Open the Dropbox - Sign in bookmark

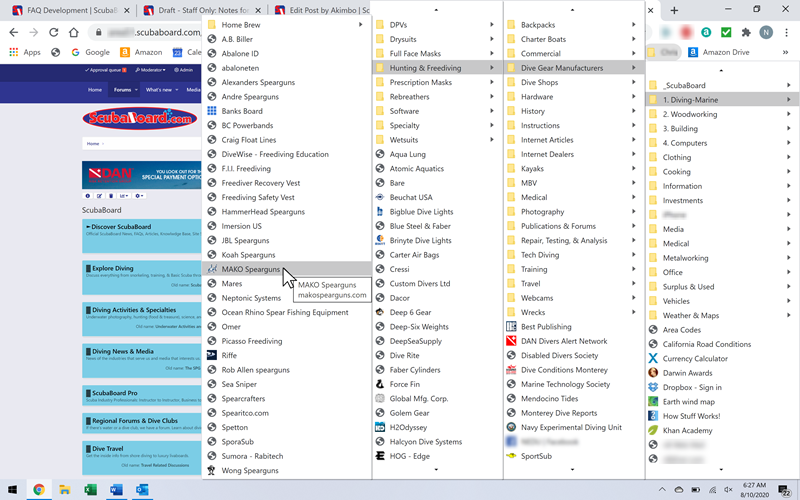(721, 387)
